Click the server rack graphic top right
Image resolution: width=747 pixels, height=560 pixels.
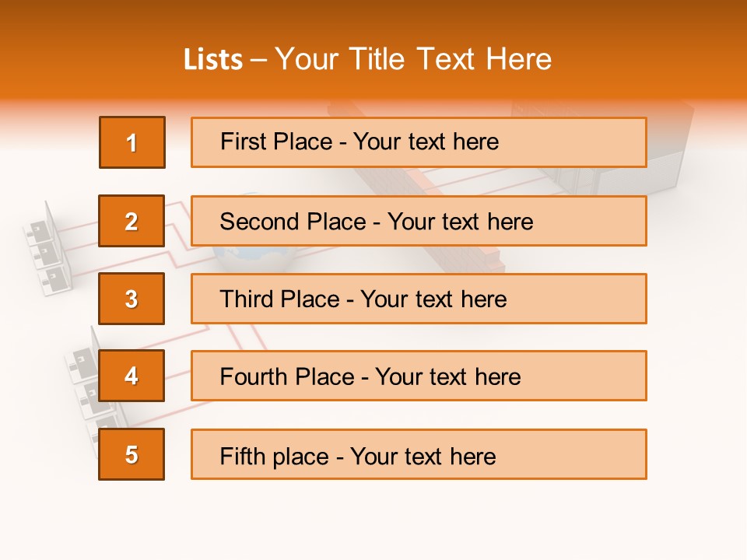tap(669, 156)
